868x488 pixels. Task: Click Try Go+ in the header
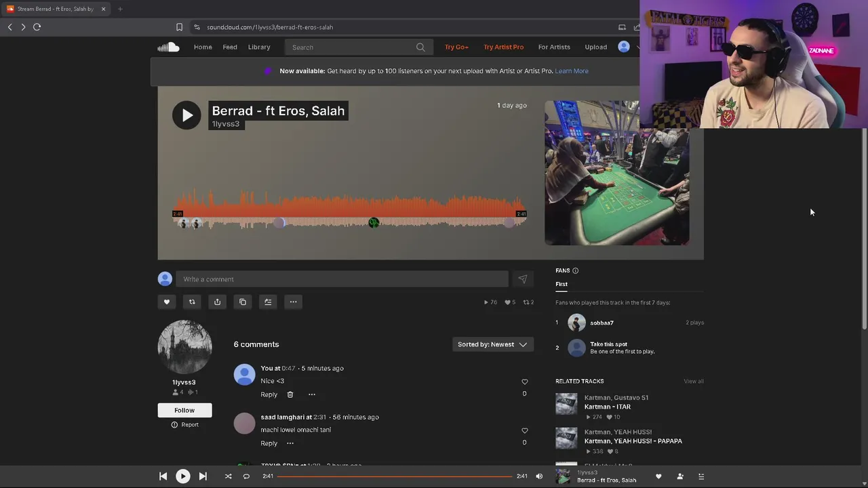pyautogui.click(x=456, y=47)
